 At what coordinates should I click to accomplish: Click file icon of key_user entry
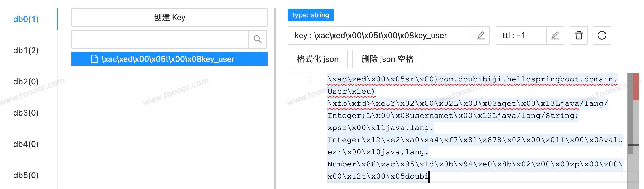pos(94,59)
